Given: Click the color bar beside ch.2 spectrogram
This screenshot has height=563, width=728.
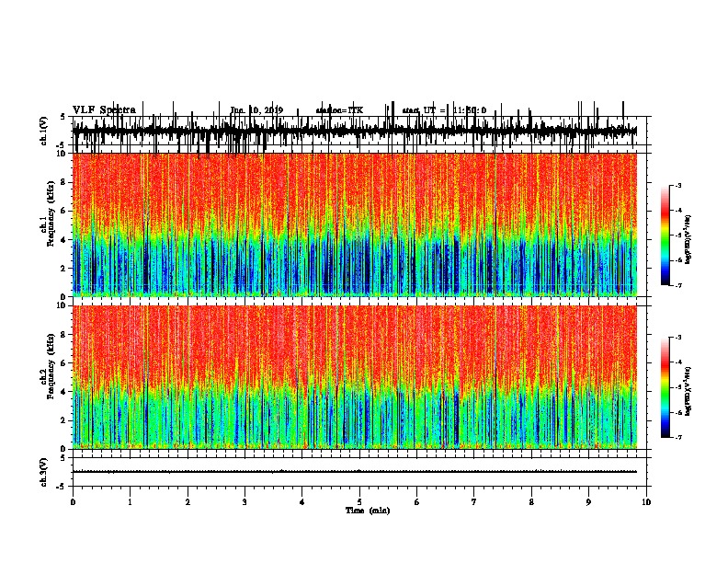Looking at the screenshot, I should [665, 387].
